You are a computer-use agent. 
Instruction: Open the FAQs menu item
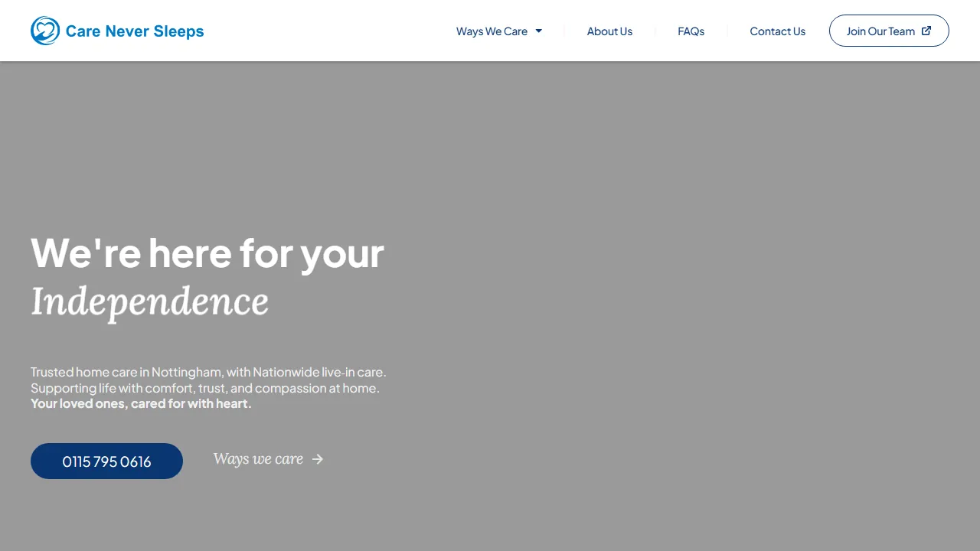coord(691,31)
